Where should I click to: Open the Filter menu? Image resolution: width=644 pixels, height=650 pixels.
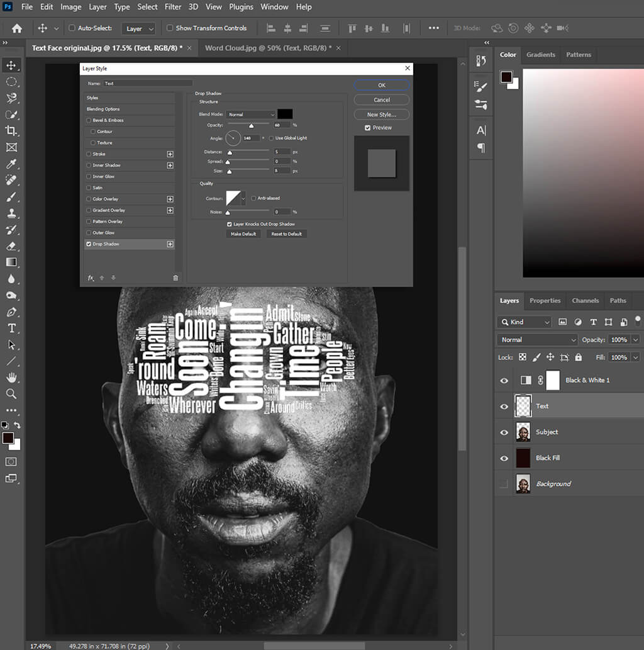pyautogui.click(x=172, y=7)
